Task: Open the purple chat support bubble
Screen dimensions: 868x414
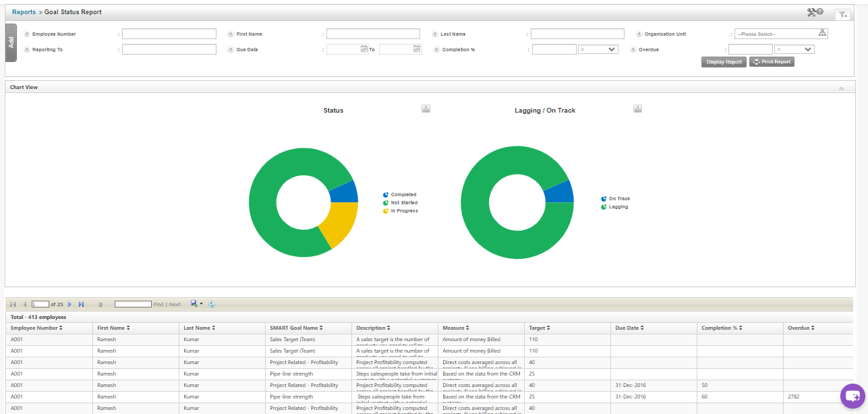Action: (852, 396)
